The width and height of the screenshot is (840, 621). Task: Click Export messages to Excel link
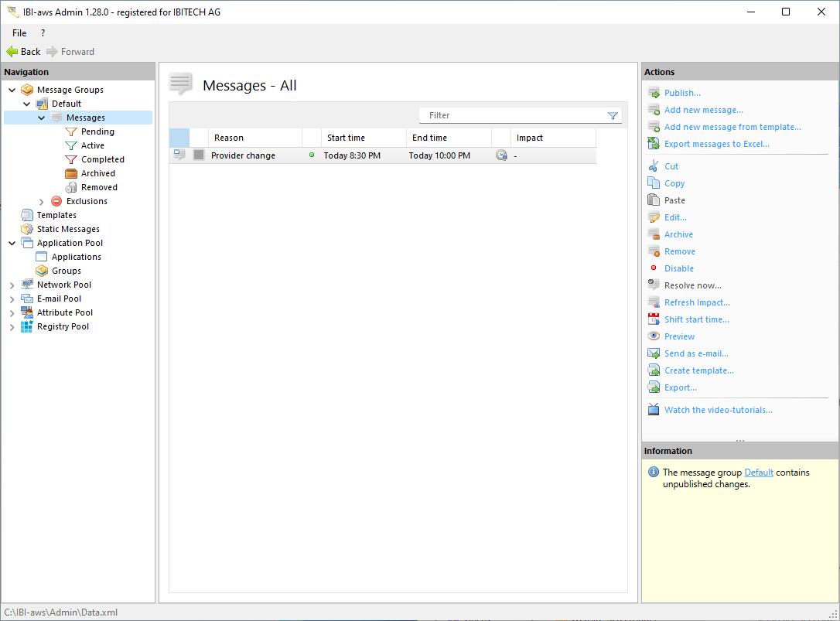pos(716,144)
